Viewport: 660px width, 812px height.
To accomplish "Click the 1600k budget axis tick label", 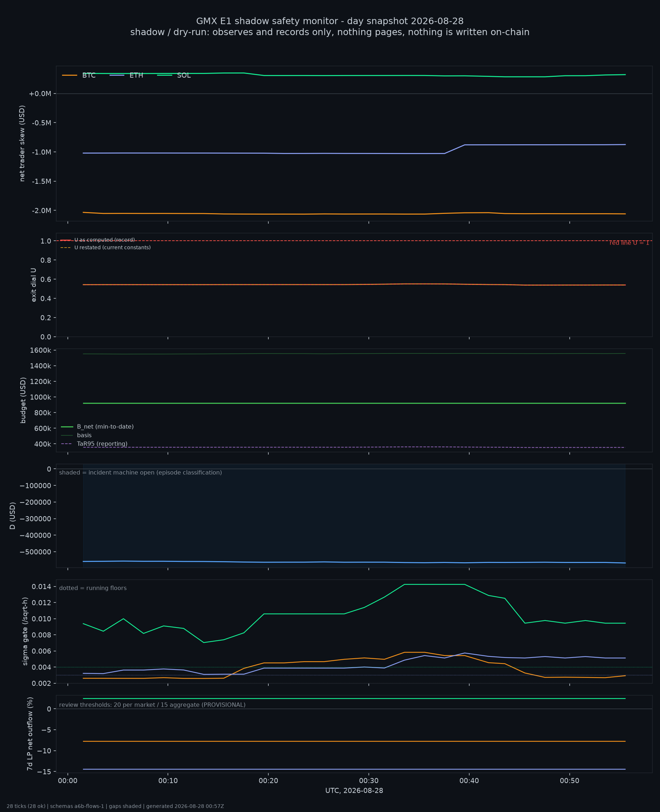I will click(x=41, y=350).
